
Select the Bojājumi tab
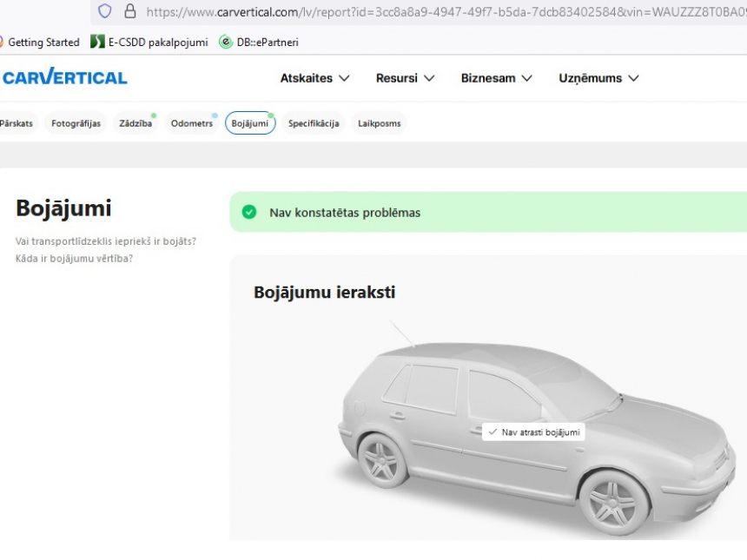pos(250,123)
